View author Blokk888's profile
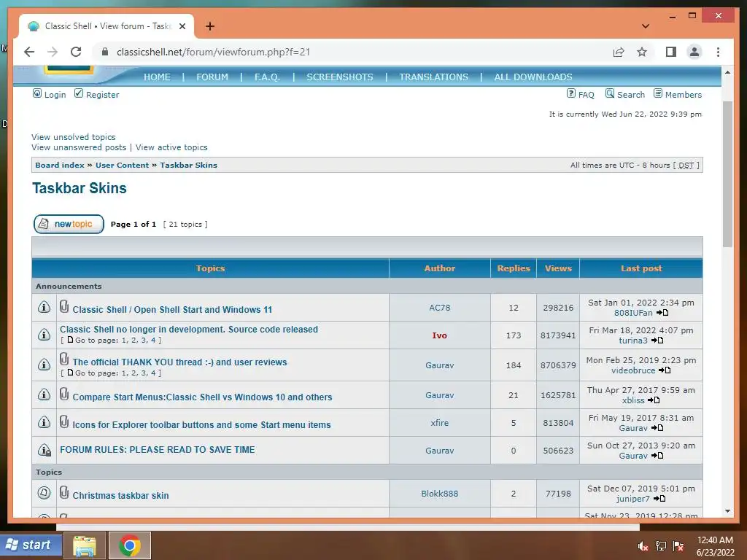 tap(439, 494)
